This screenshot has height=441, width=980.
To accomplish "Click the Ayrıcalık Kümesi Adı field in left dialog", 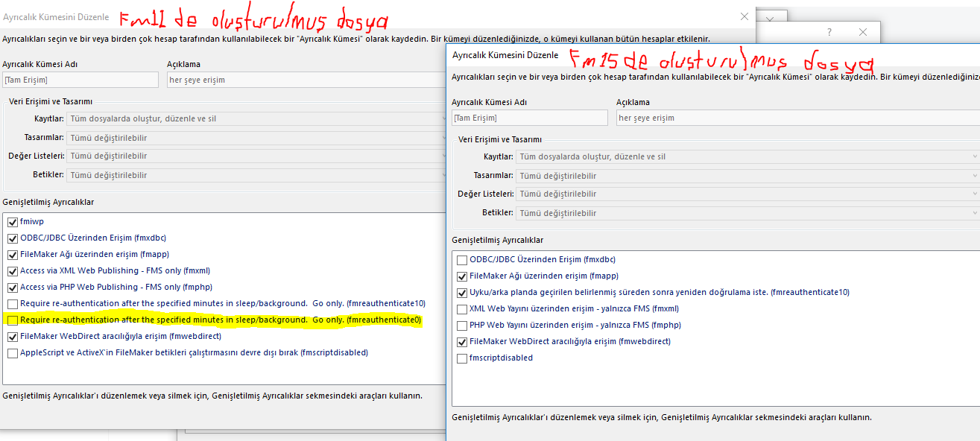I will (80, 80).
